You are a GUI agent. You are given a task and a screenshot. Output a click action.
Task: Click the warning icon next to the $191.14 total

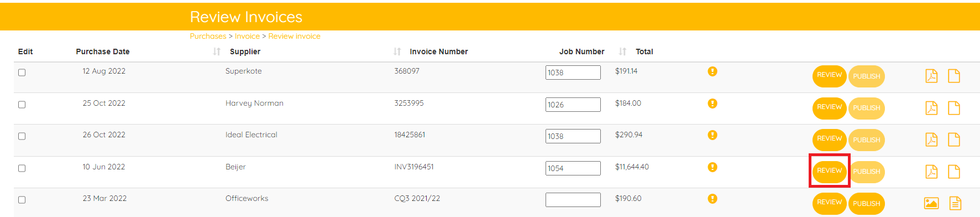pyautogui.click(x=712, y=71)
